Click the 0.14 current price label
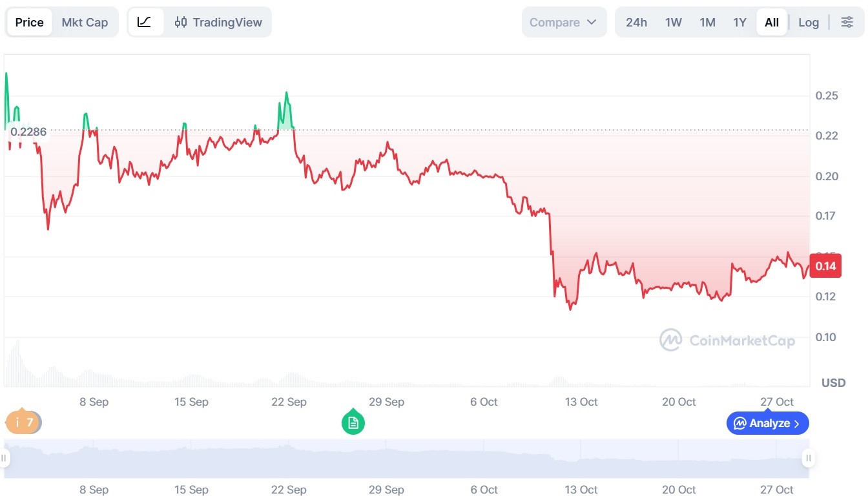 825,266
